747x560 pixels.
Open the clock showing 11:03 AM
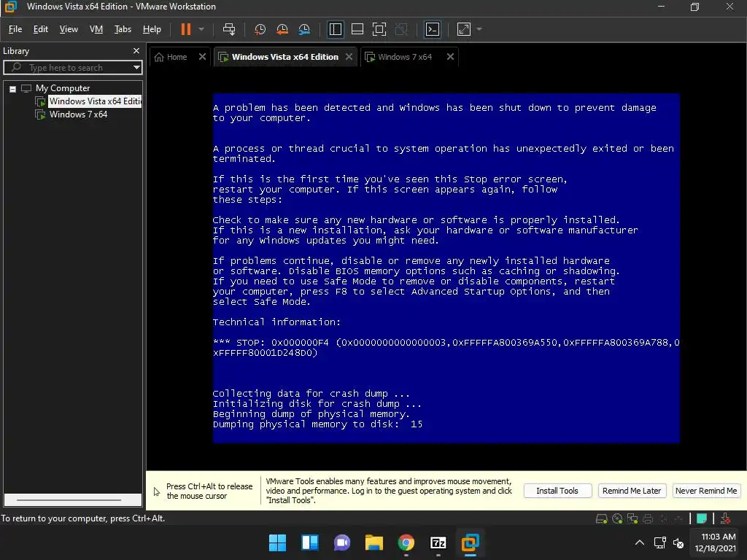pos(715,542)
